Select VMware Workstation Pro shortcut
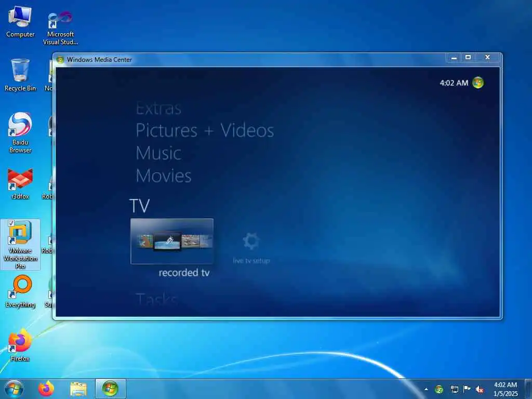 point(20,245)
